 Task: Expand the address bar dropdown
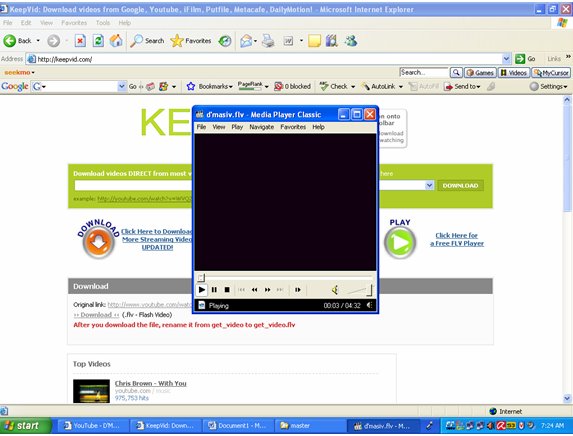click(506, 59)
